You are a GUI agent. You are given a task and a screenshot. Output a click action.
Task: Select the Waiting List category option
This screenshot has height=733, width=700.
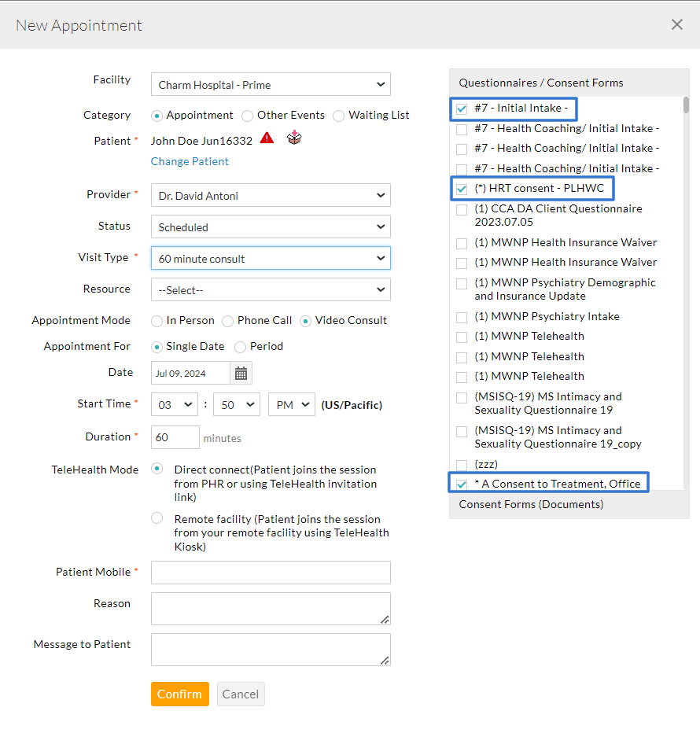click(x=339, y=116)
